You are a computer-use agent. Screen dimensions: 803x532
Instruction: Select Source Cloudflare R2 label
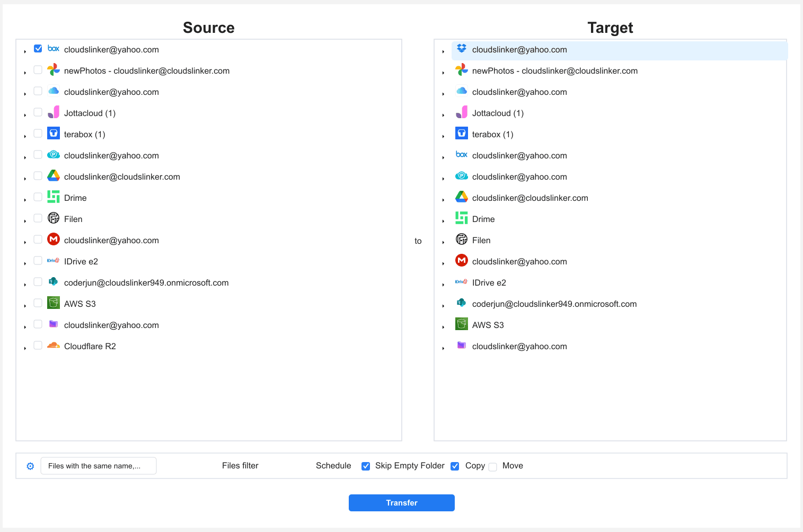pyautogui.click(x=90, y=346)
